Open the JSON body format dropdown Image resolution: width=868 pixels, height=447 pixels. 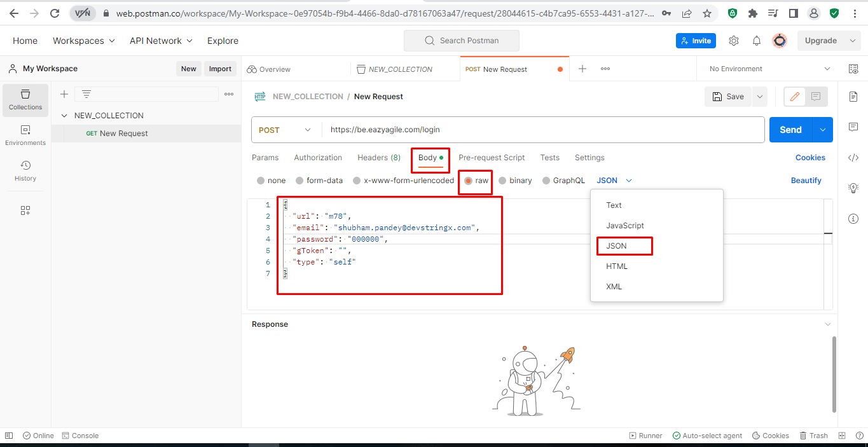pyautogui.click(x=614, y=181)
